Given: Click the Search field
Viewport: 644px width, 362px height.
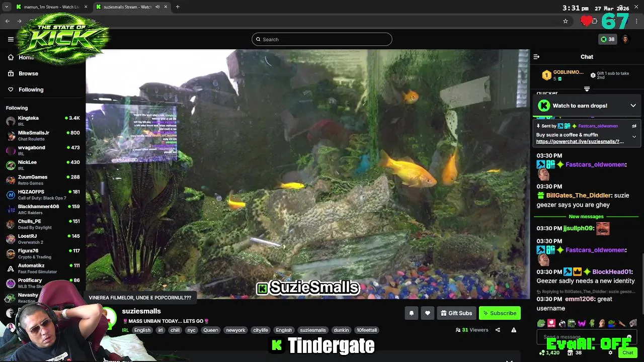Looking at the screenshot, I should [322, 39].
